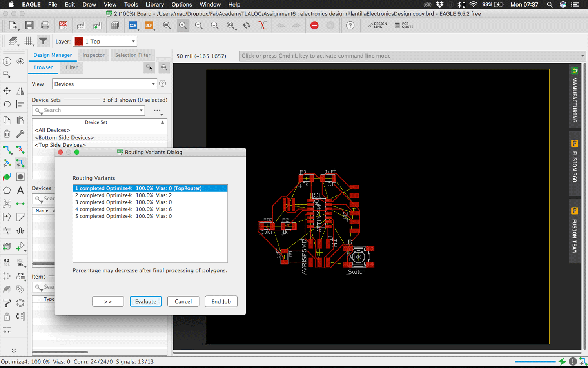Open the Layer selection dropdown

105,41
